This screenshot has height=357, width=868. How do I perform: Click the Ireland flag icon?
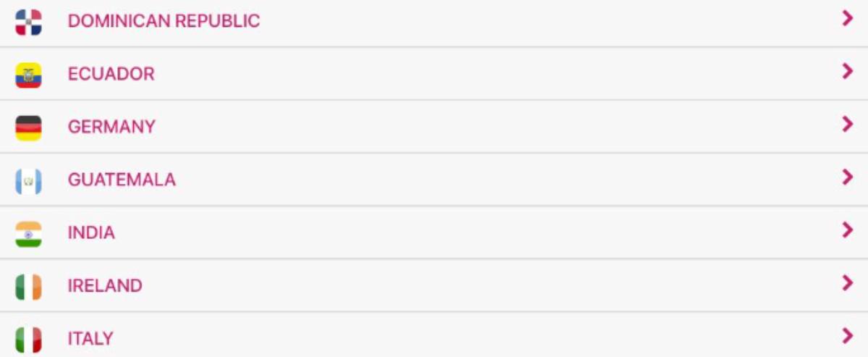click(28, 286)
